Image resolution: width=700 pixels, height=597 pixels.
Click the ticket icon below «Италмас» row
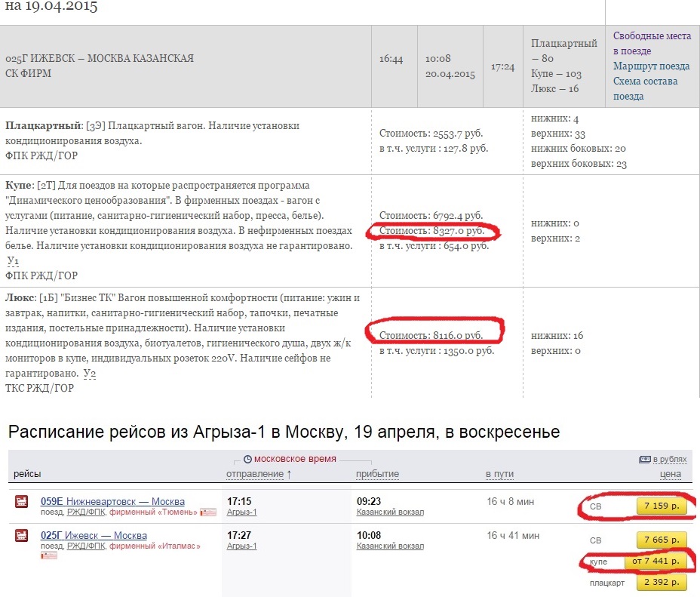coord(49,555)
